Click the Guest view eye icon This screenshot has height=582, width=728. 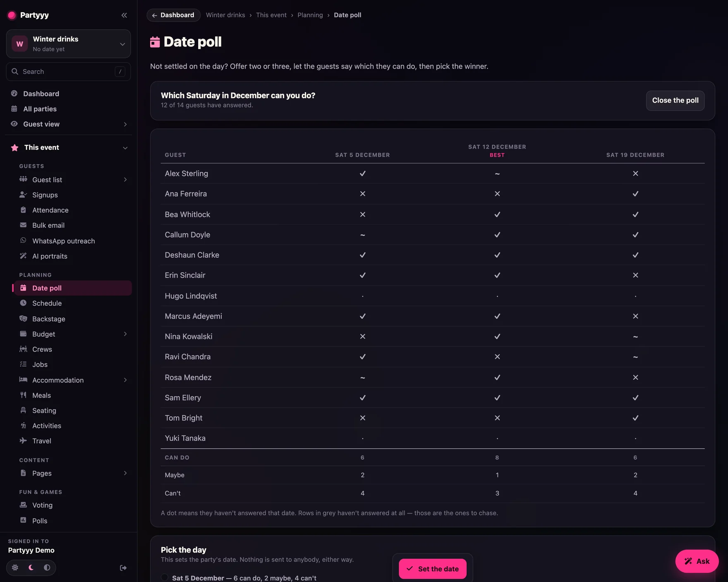[x=14, y=124]
